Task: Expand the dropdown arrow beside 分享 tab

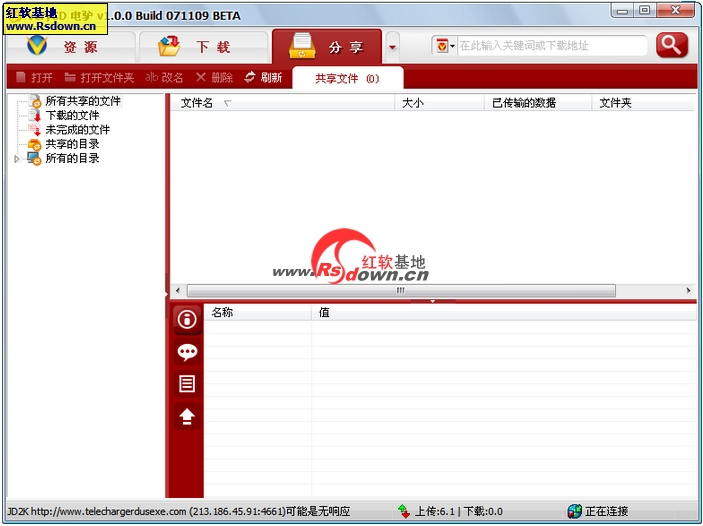Action: click(392, 47)
